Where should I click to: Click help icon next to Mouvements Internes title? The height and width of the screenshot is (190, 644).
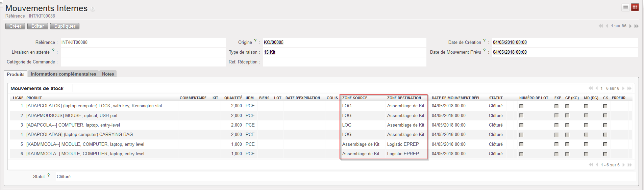tap(93, 9)
